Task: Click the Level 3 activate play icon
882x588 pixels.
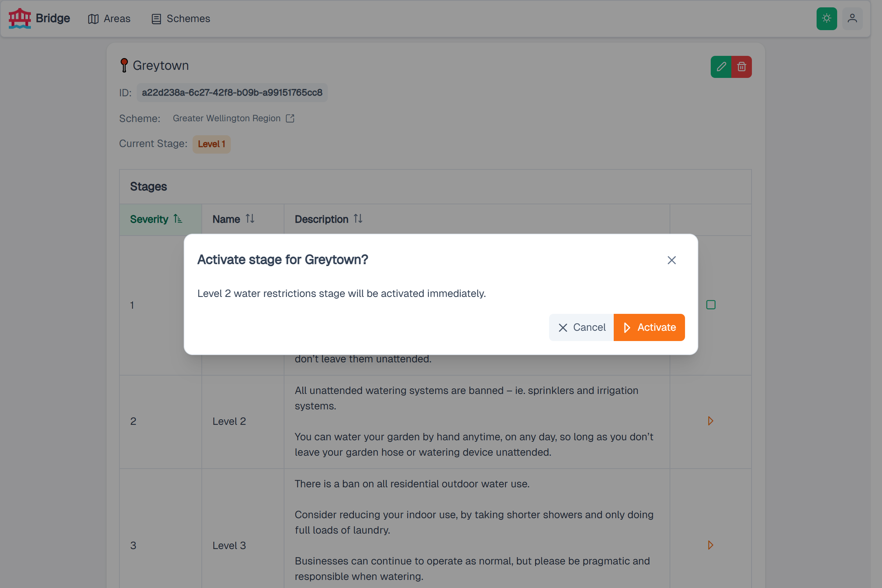Action: coord(710,545)
